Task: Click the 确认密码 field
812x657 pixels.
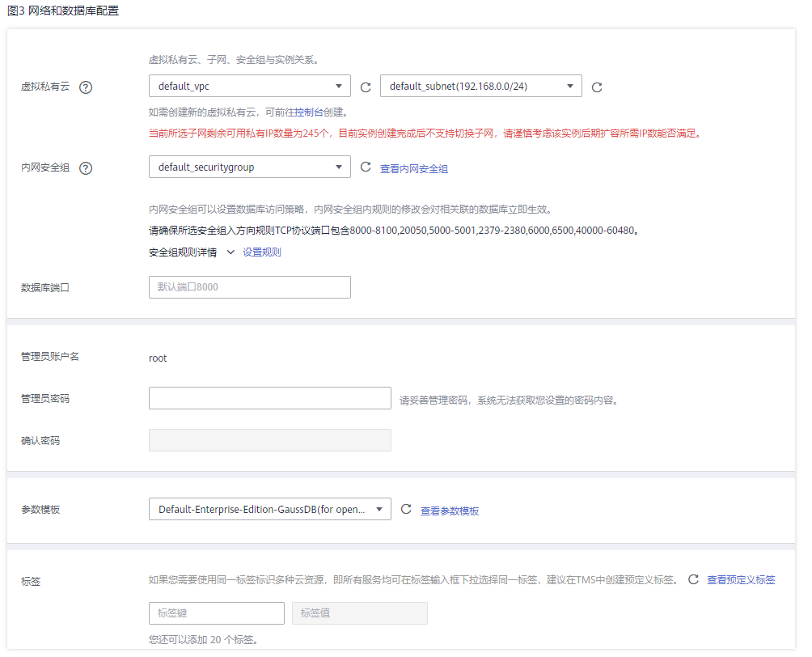Action: point(270,440)
